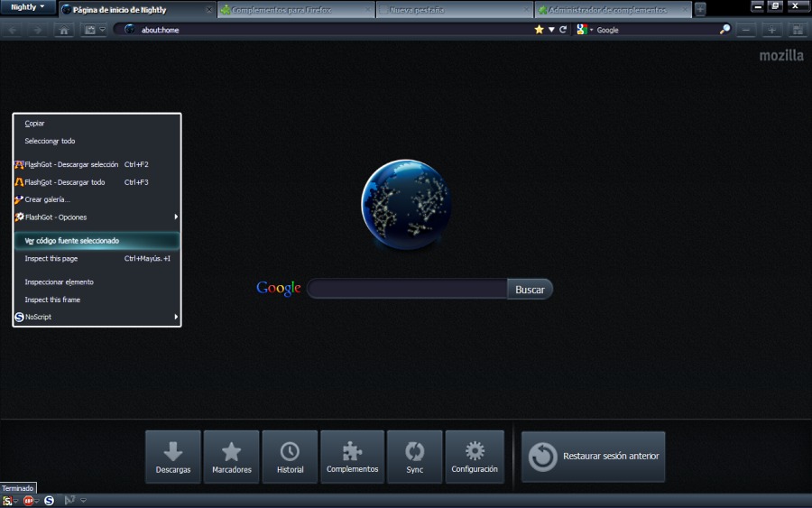Go to the Home page icon
The height and width of the screenshot is (508, 812).
[64, 30]
